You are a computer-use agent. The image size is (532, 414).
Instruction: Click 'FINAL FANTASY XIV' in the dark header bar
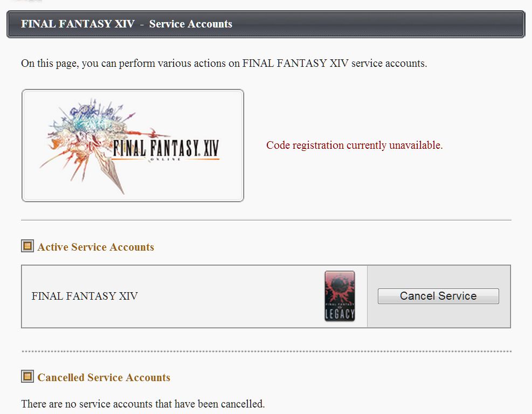(x=78, y=24)
